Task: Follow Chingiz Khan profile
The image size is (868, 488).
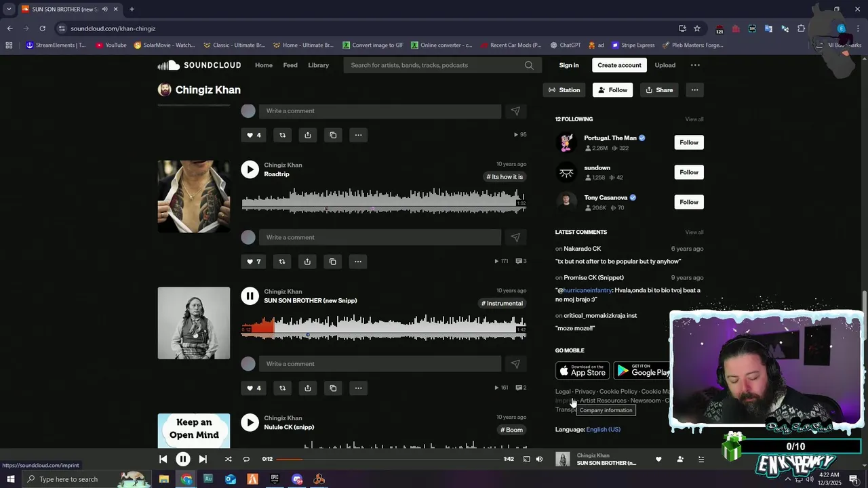Action: pos(612,89)
